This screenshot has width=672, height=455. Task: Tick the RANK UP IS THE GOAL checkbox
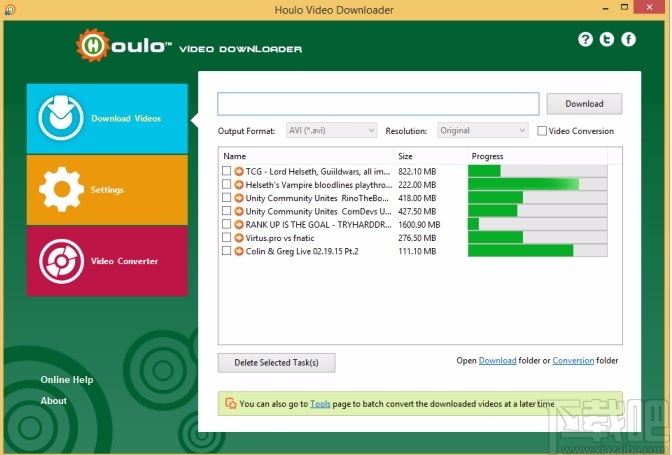point(226,224)
